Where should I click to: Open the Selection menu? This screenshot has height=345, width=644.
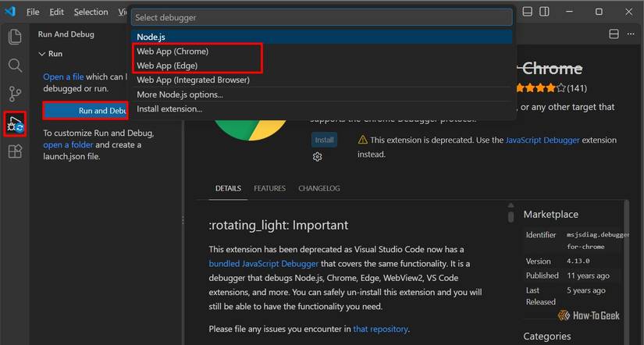pyautogui.click(x=91, y=12)
